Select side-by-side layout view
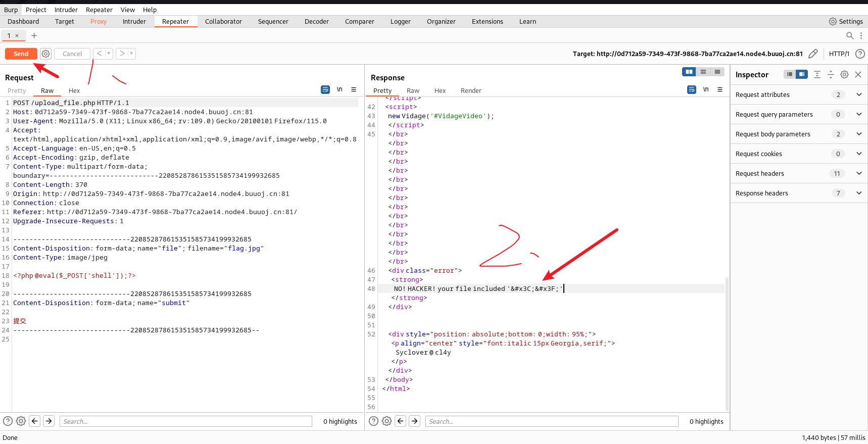The image size is (868, 444). 689,72
